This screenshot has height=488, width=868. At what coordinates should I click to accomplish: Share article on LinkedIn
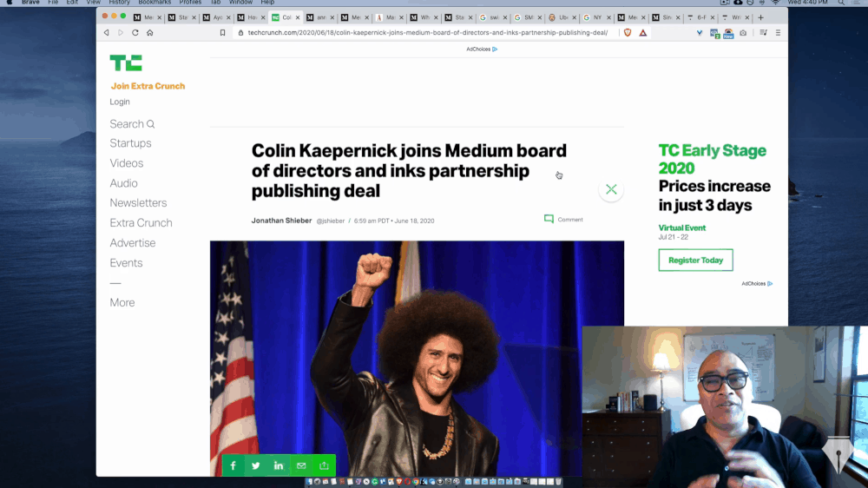click(x=279, y=465)
